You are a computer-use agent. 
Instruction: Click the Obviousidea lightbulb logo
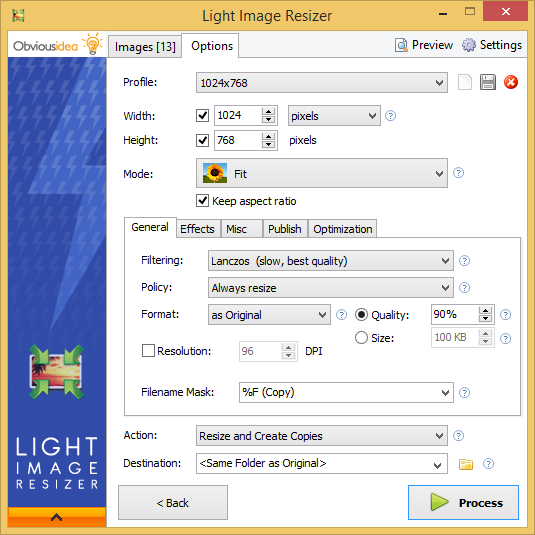tap(92, 44)
